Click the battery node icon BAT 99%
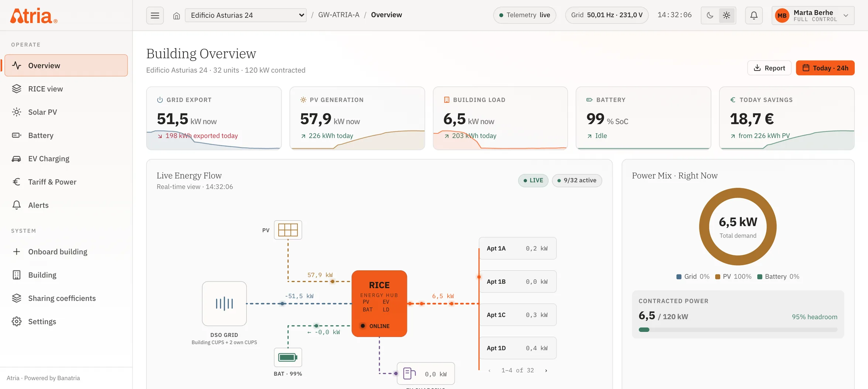 pos(288,357)
